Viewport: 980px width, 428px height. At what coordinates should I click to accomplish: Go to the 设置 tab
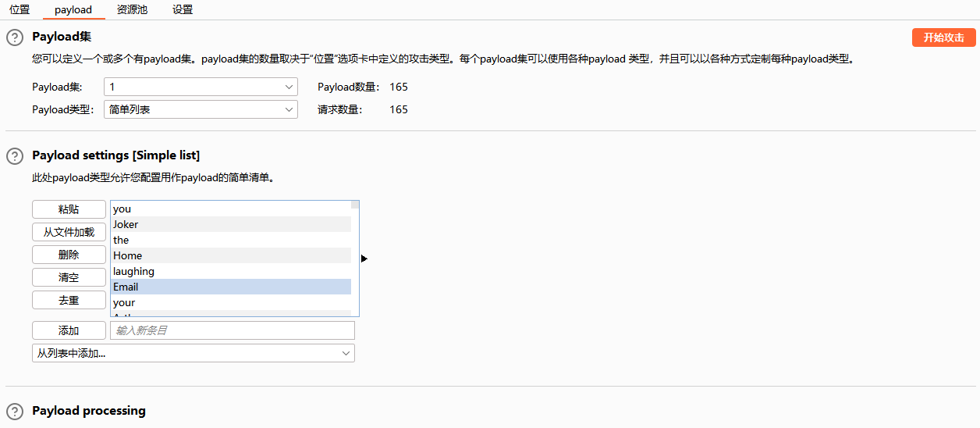pyautogui.click(x=183, y=10)
